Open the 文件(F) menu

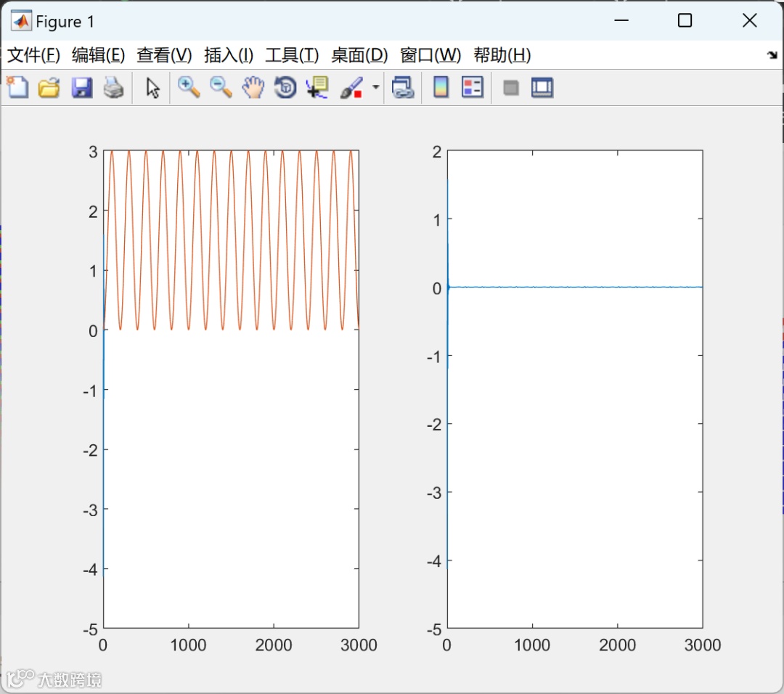[33, 55]
